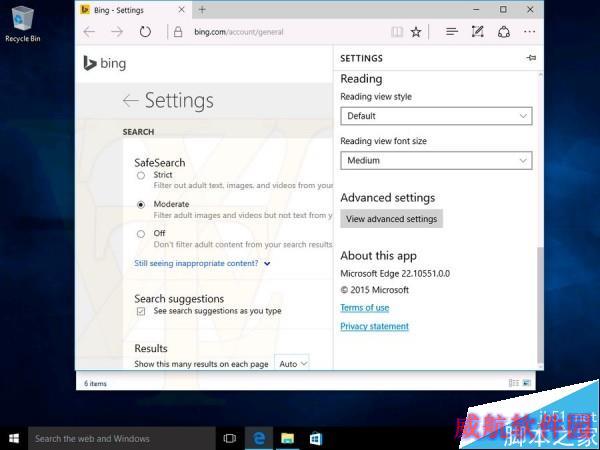Close the Bing - Settings tab
This screenshot has width=600, height=450.
point(182,10)
